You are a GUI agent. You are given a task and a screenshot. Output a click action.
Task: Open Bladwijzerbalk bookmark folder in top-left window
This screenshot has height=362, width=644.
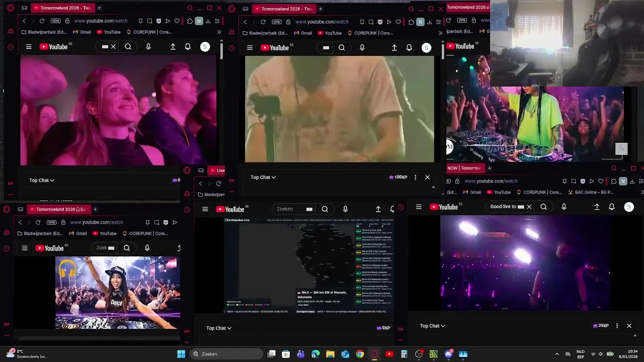tap(44, 32)
